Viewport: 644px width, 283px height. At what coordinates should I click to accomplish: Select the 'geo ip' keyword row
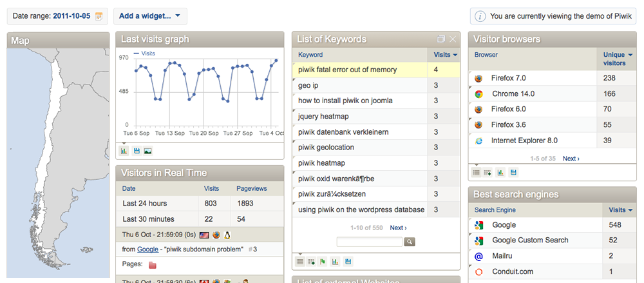(376, 86)
